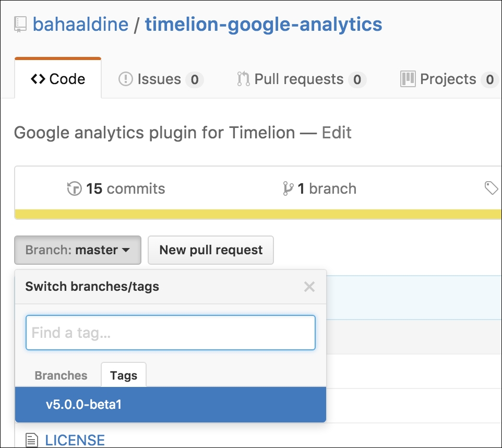Open the Pull requests tab
The width and height of the screenshot is (502, 448).
pos(301,79)
